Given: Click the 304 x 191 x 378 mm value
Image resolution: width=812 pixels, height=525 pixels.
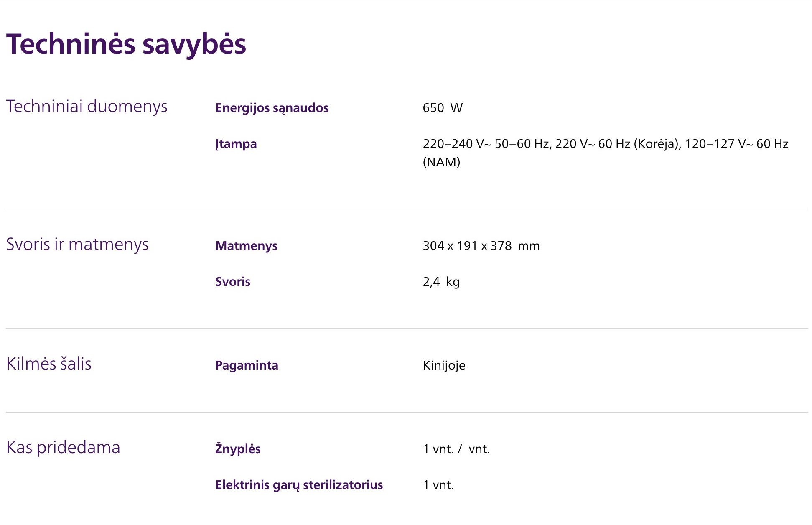Looking at the screenshot, I should 481,246.
